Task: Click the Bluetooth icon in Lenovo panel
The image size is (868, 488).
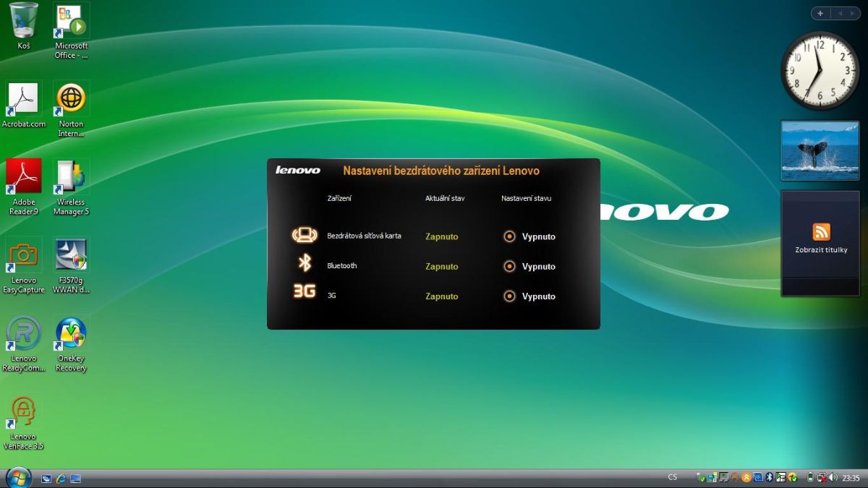Action: (x=305, y=264)
